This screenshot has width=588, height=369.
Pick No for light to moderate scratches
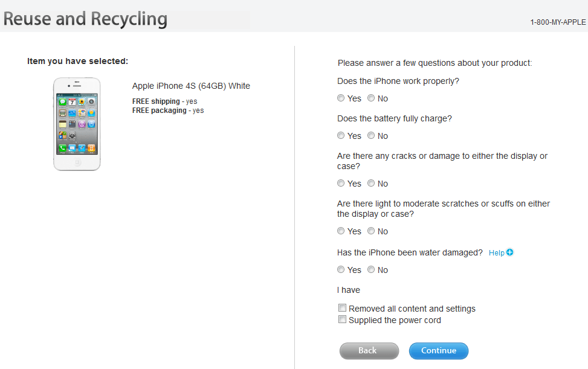click(371, 231)
